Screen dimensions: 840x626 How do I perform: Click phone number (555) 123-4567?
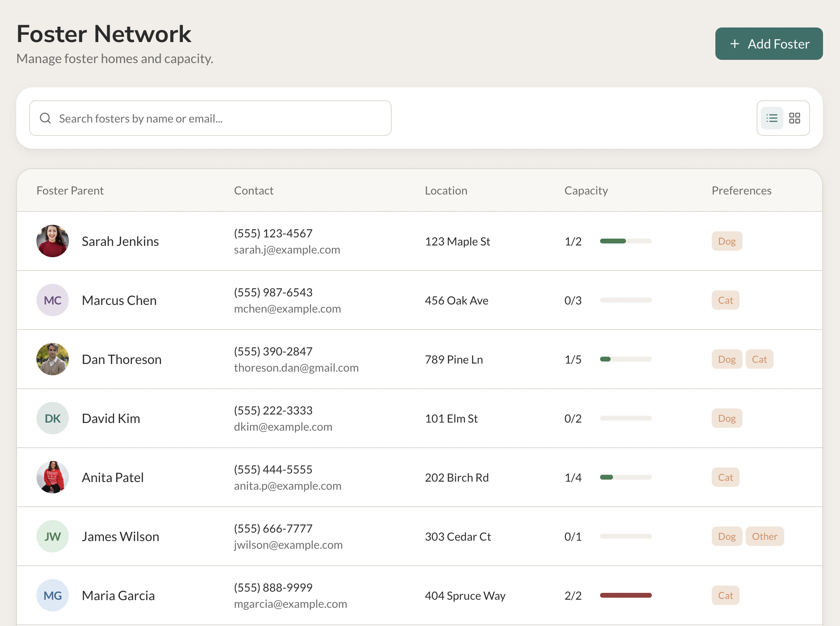pos(273,233)
